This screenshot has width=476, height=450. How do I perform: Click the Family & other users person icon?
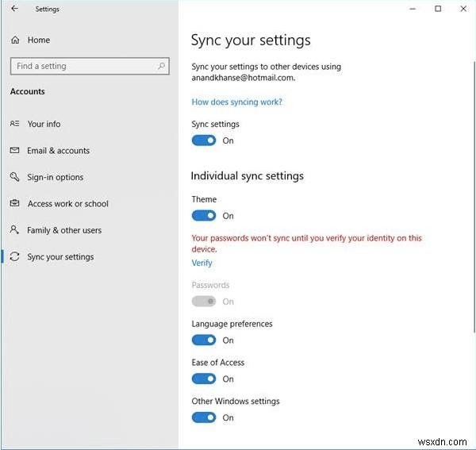14,230
